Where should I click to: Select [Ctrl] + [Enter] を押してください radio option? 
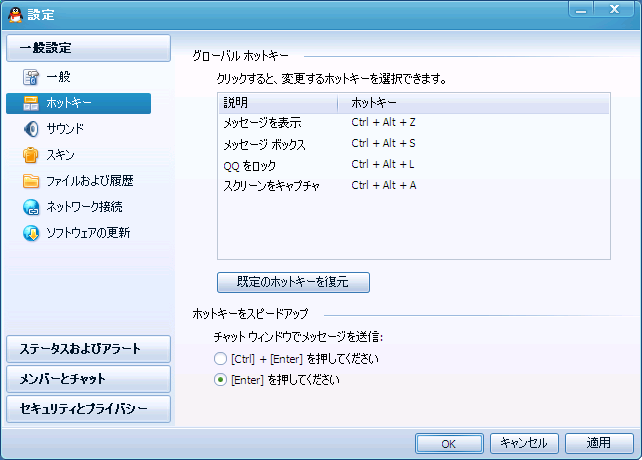coord(220,359)
